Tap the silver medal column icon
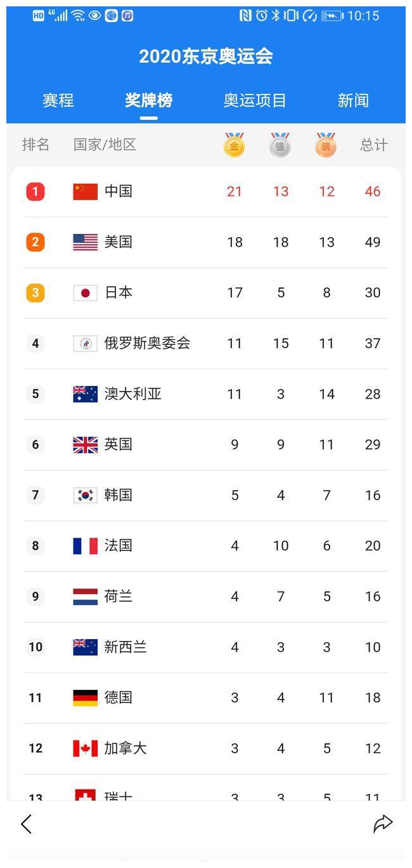 [280, 145]
